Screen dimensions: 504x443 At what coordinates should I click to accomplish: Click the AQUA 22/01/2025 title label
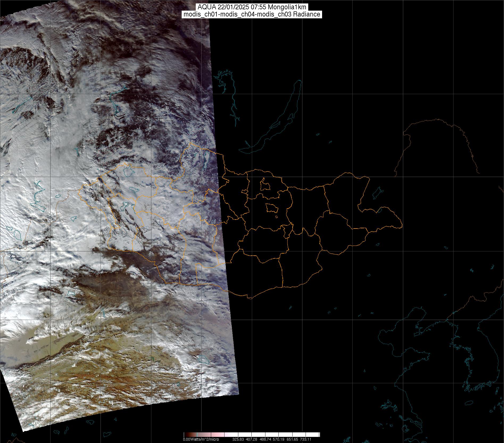tap(252, 7)
